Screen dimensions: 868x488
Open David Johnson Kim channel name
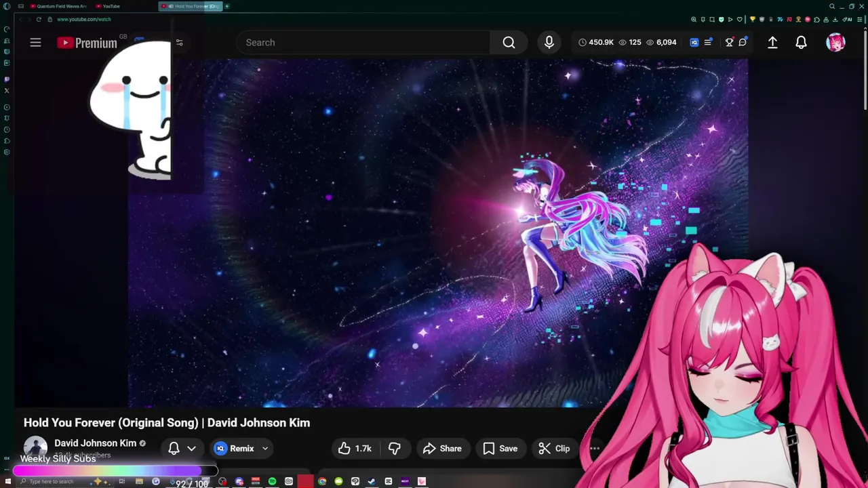coord(96,443)
